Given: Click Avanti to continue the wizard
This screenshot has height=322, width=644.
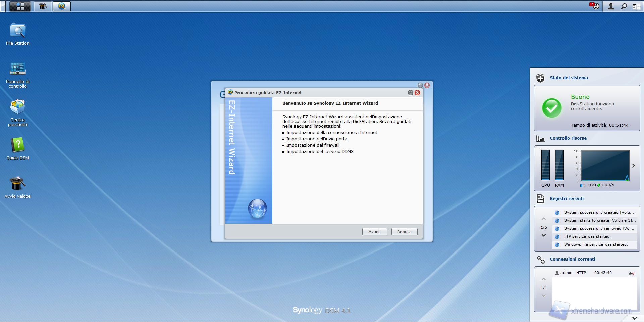Looking at the screenshot, I should (374, 232).
